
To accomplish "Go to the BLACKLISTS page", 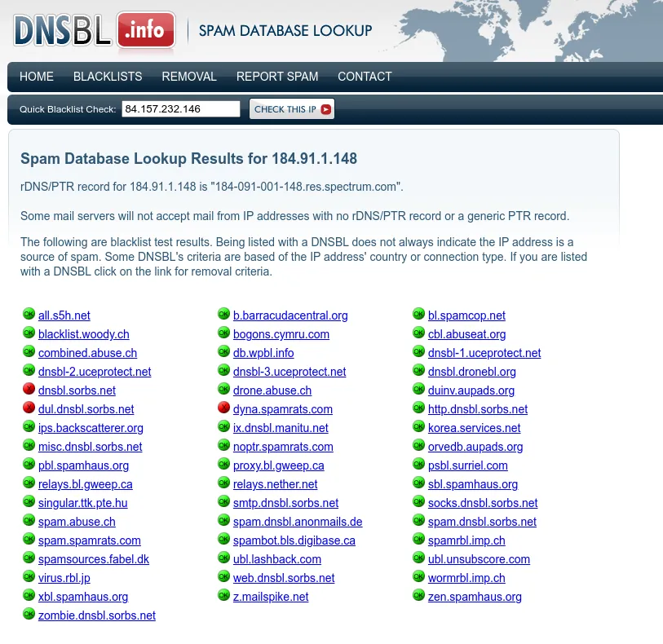I will 108,77.
